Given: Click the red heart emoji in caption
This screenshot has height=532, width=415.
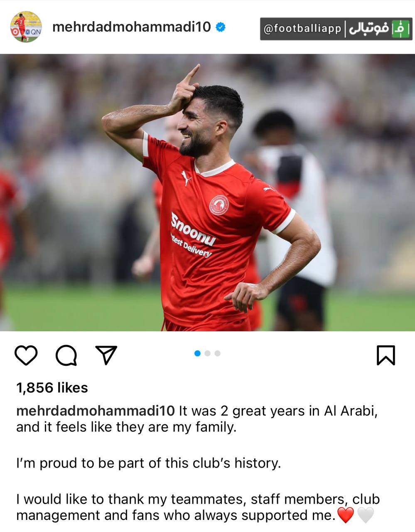Looking at the screenshot, I should coord(346,515).
